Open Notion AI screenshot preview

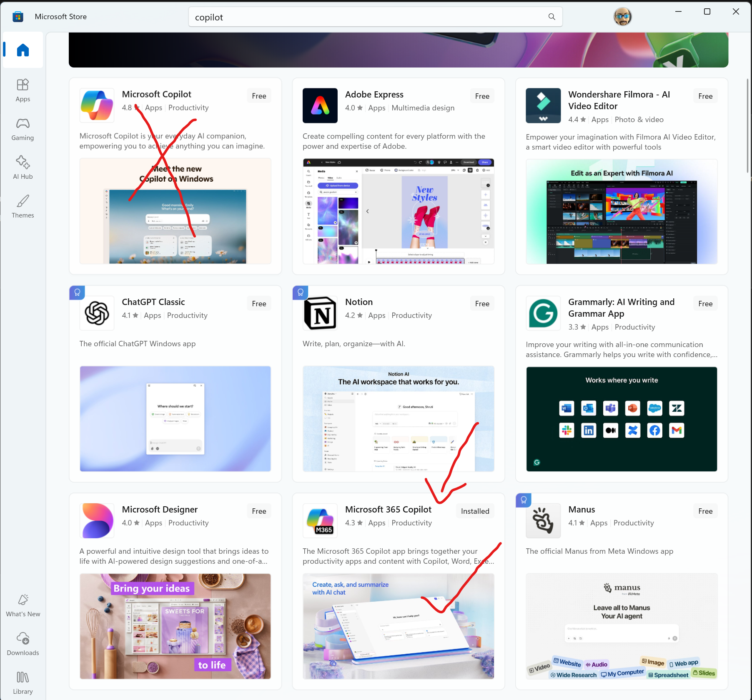pyautogui.click(x=399, y=419)
